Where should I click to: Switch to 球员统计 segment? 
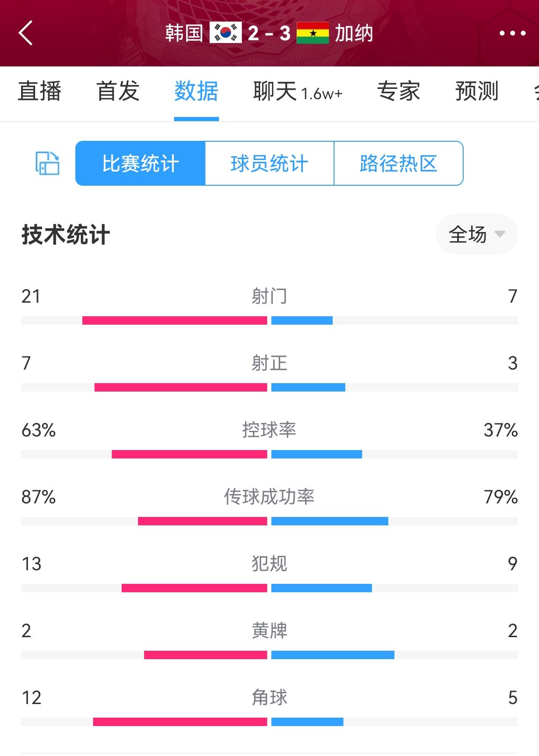269,163
